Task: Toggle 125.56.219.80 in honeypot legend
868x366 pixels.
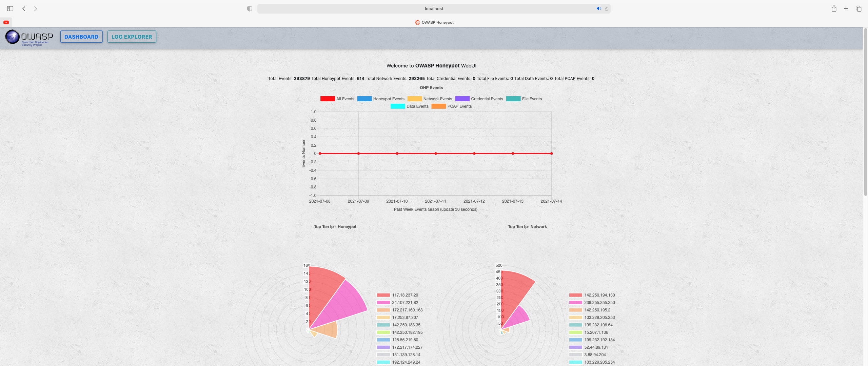Action: (x=383, y=340)
